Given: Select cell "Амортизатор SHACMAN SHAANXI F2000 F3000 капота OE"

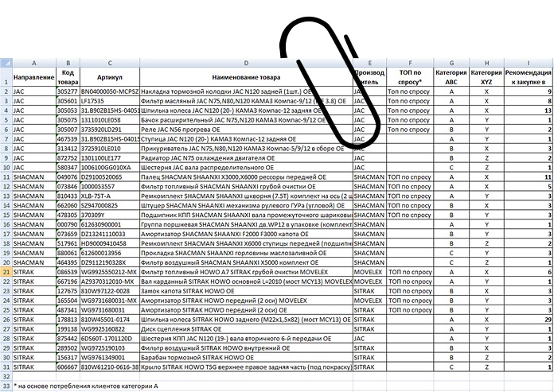Looking at the screenshot, I should coord(246,235).
